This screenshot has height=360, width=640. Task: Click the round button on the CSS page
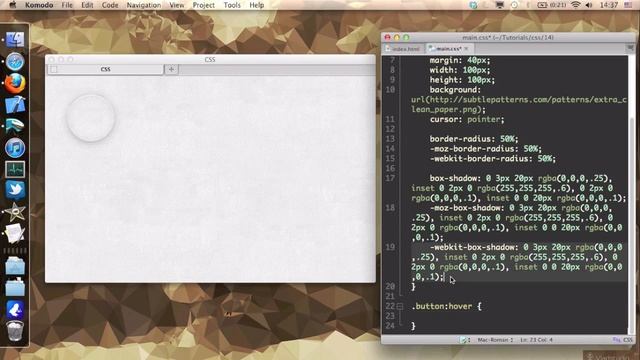click(x=91, y=118)
